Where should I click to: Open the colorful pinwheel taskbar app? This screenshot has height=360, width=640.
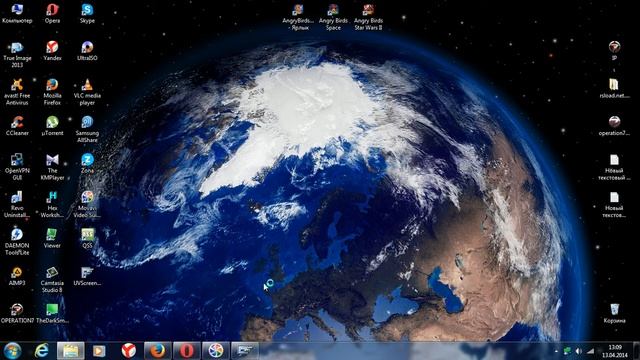click(216, 351)
